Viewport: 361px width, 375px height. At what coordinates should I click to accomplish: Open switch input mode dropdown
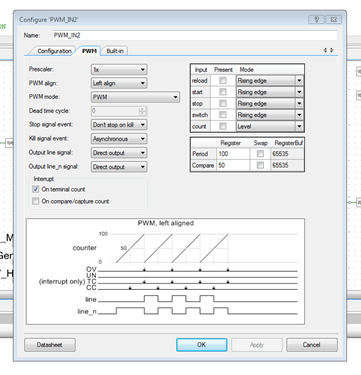[x=270, y=115]
